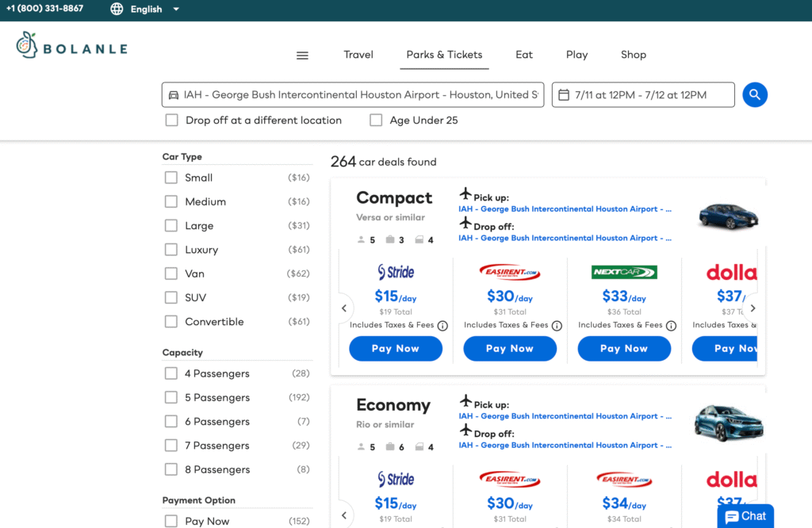This screenshot has width=812, height=528.
Task: Check 'Drop off at a different location'
Action: 172,120
